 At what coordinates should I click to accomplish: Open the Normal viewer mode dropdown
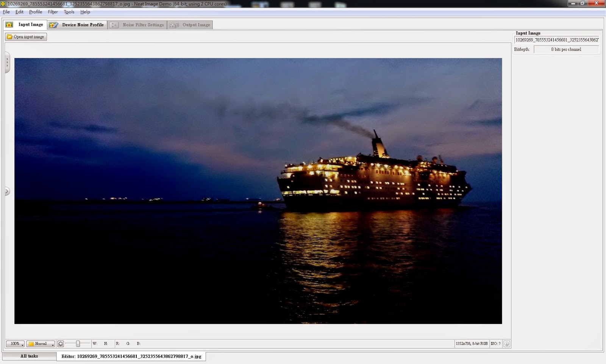pyautogui.click(x=41, y=344)
